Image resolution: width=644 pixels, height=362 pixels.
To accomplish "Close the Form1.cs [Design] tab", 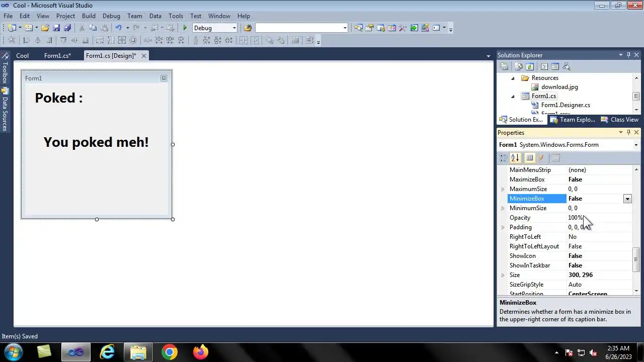I will point(144,56).
